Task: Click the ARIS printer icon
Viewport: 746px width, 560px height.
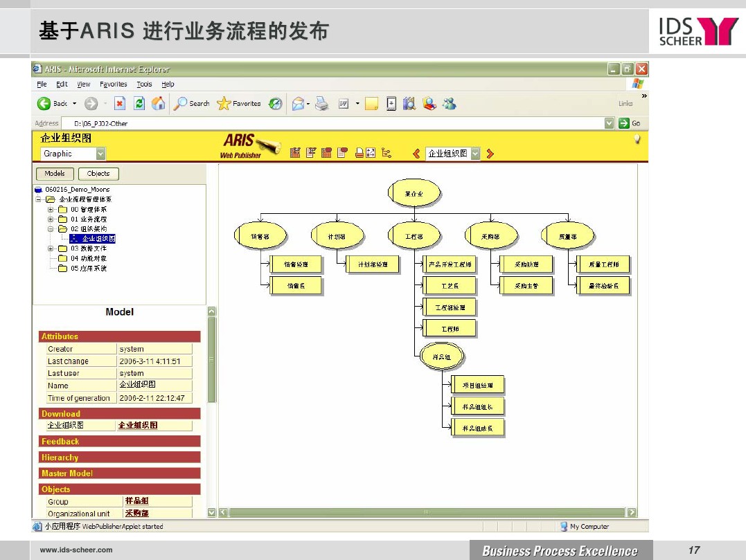Action: click(x=359, y=153)
